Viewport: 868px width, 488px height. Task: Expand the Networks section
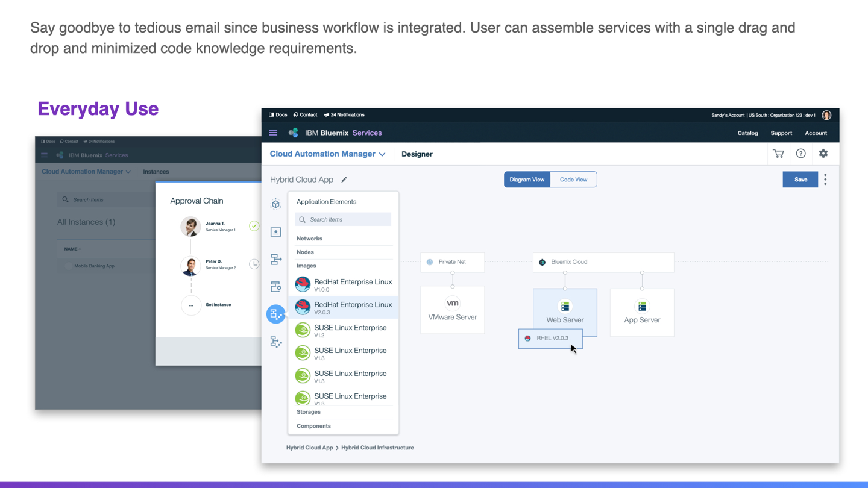click(x=344, y=239)
